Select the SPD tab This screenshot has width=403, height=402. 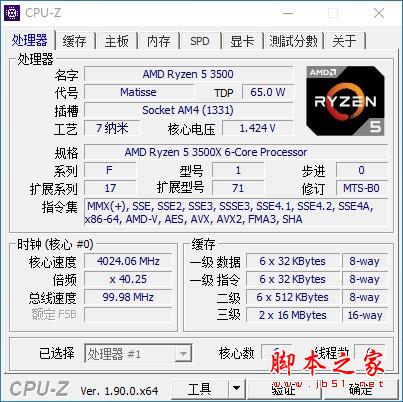coord(200,41)
